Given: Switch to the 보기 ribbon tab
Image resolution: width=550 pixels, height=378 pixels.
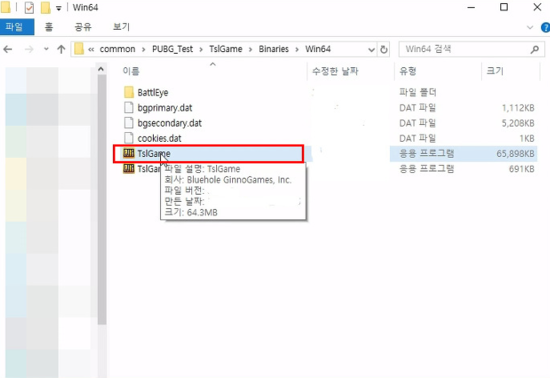Looking at the screenshot, I should point(121,27).
